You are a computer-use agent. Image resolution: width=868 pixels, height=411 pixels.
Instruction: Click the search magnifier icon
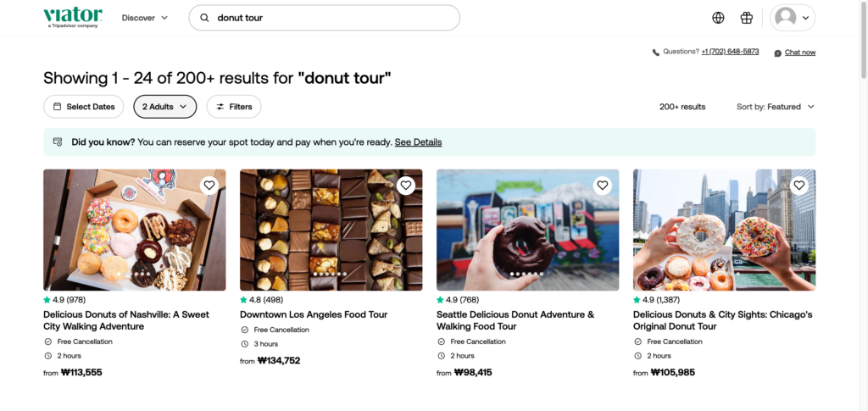(204, 18)
